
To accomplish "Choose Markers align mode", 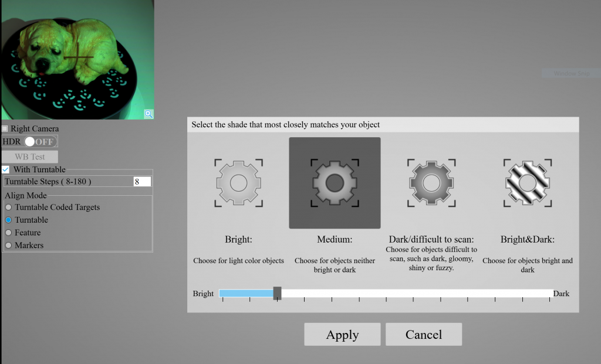I will point(8,246).
